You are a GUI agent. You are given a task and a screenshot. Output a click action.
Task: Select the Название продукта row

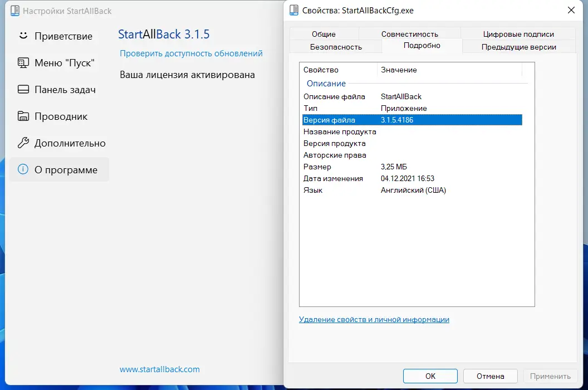[x=412, y=131]
